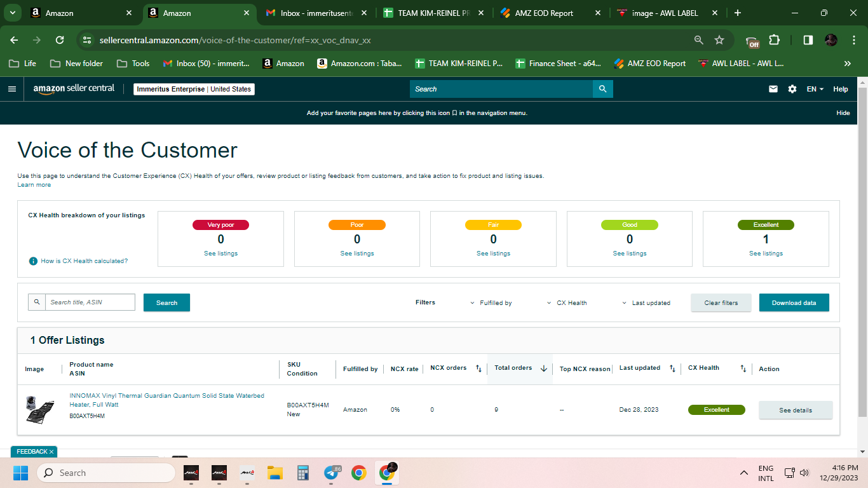The height and width of the screenshot is (488, 868).
Task: Open the Windows Start menu
Action: point(21,473)
